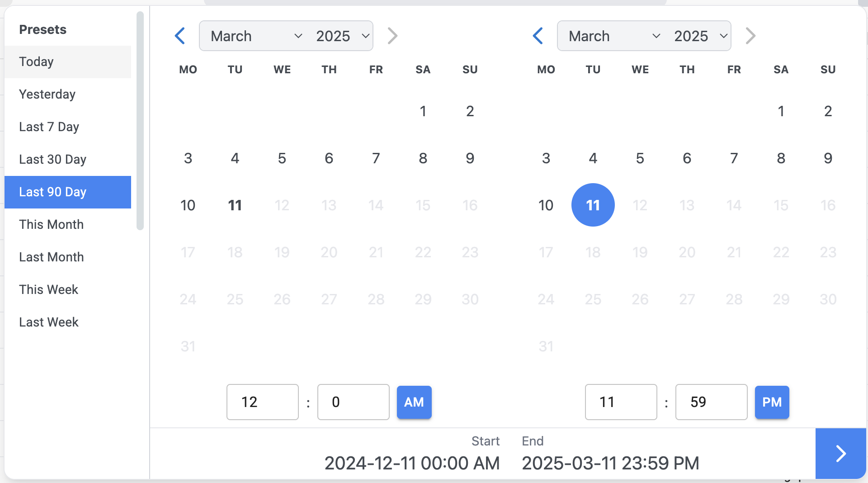Toggle the AM button for start time
Viewport: 868px width, 483px height.
click(414, 402)
